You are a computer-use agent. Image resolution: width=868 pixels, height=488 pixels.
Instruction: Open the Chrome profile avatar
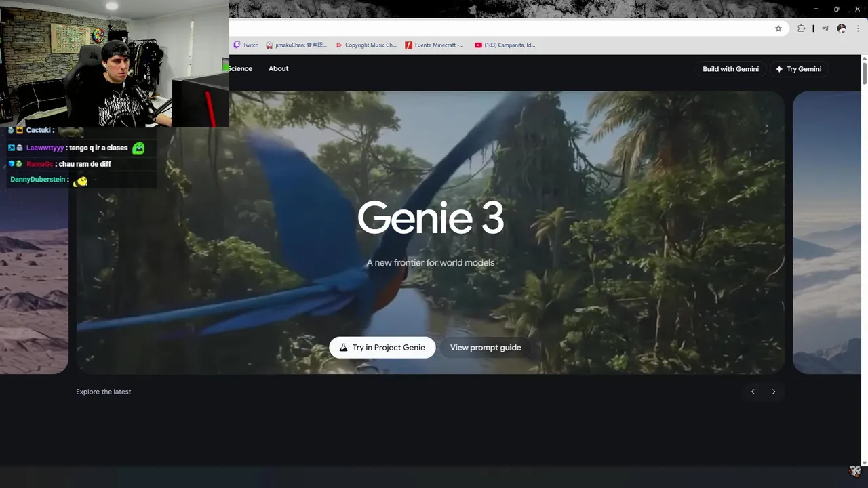point(842,28)
